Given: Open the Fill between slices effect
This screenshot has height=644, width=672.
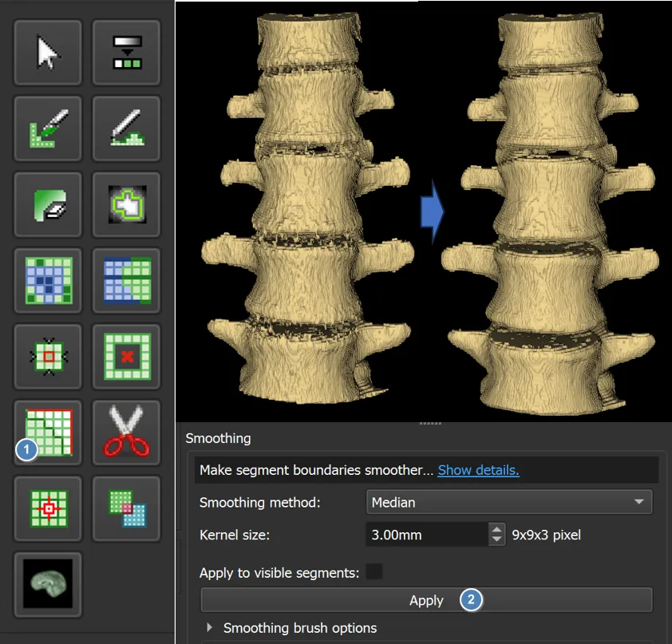Looking at the screenshot, I should [x=126, y=281].
